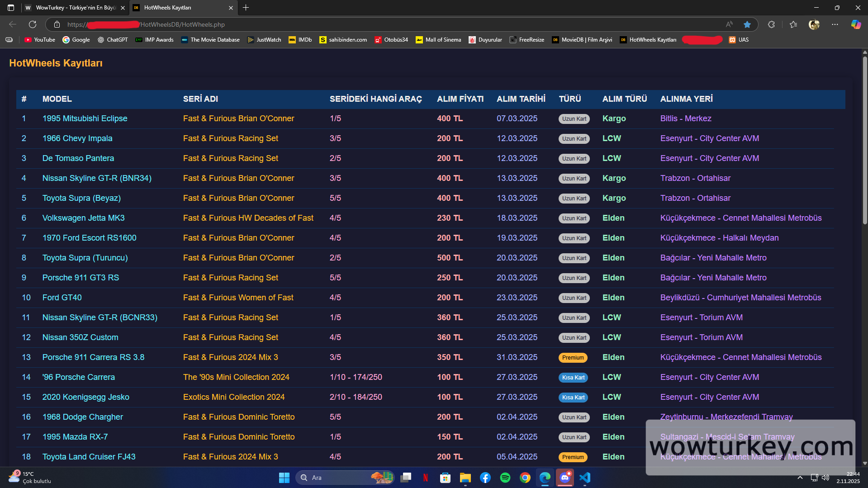Open the Copilot icon in the toolbar
The image size is (868, 488).
pos(856,24)
